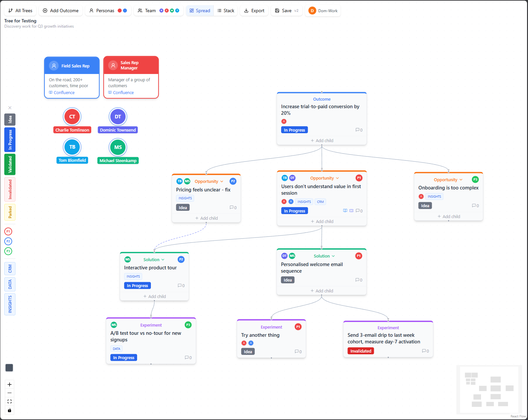Close the left filter sidebar

click(10, 108)
